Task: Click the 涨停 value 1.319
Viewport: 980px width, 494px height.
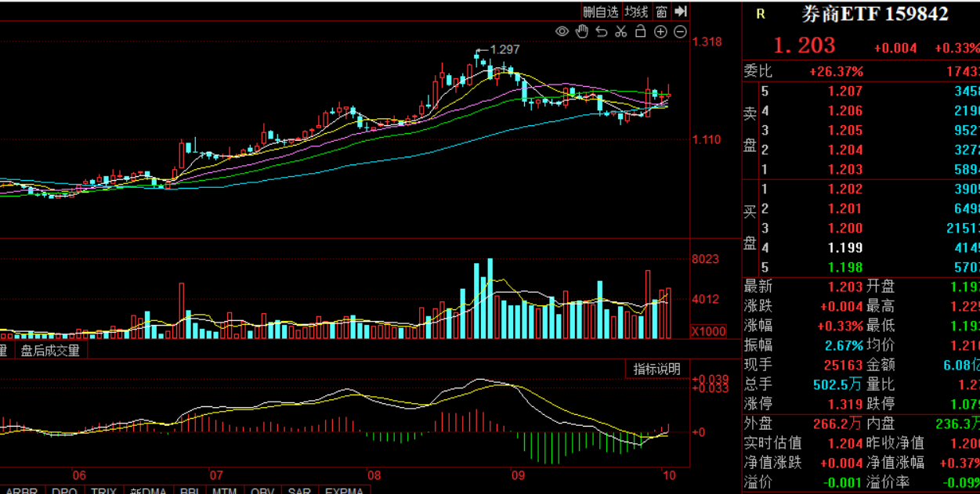Action: (845, 404)
